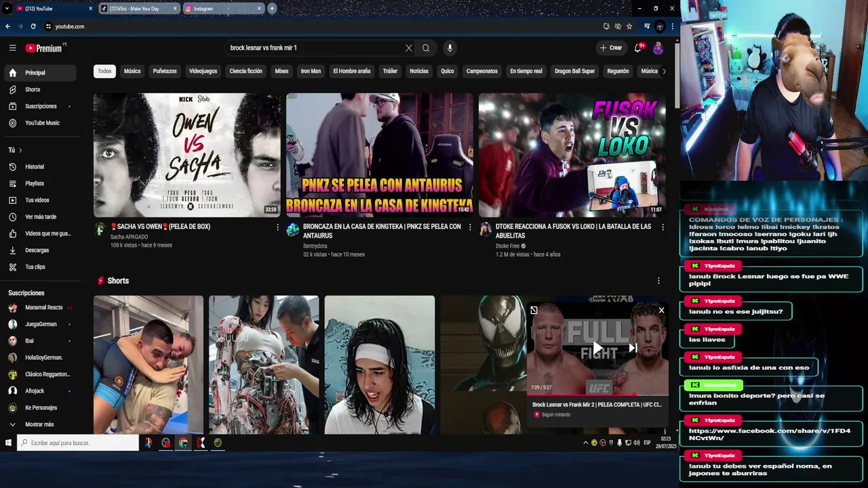Screen dimensions: 868x488
Task: Select the Iron Man filter chip
Action: click(311, 71)
